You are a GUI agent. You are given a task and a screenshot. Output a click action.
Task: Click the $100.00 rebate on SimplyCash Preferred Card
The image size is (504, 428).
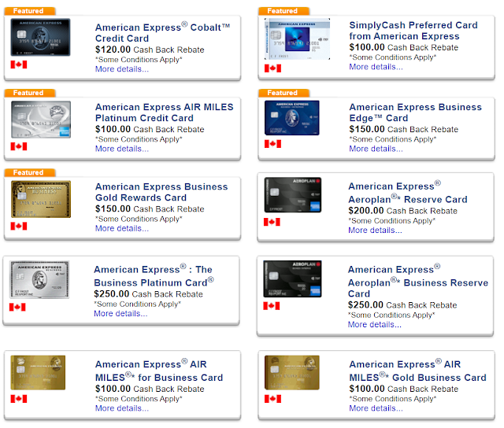click(404, 47)
